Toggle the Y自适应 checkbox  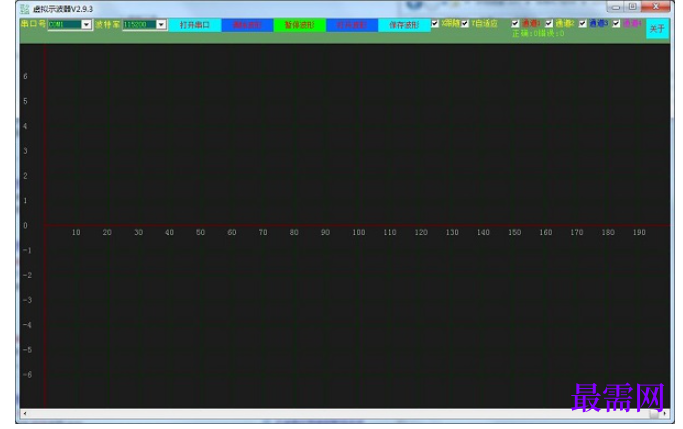pyautogui.click(x=465, y=24)
